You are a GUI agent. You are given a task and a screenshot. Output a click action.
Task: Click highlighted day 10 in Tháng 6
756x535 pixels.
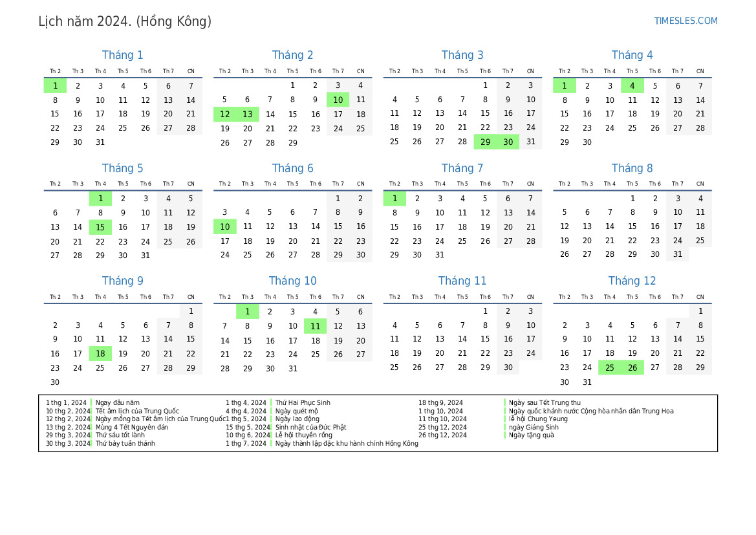[x=224, y=226]
